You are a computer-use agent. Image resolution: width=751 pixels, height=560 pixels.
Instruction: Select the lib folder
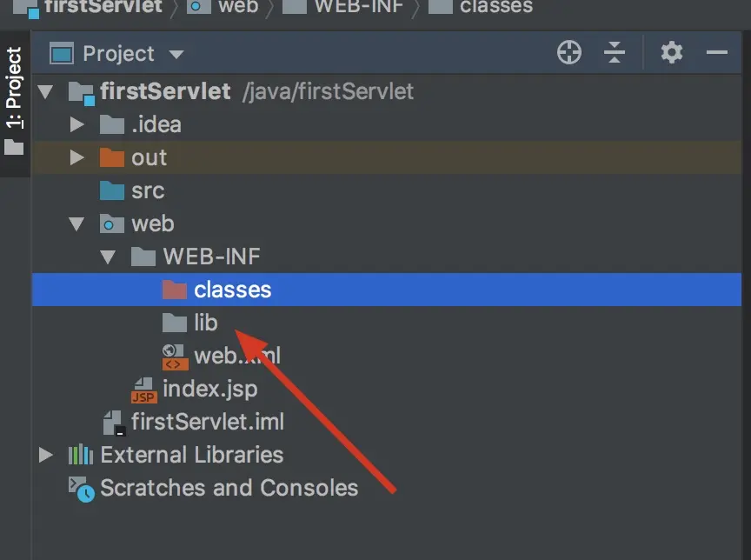pyautogui.click(x=205, y=323)
